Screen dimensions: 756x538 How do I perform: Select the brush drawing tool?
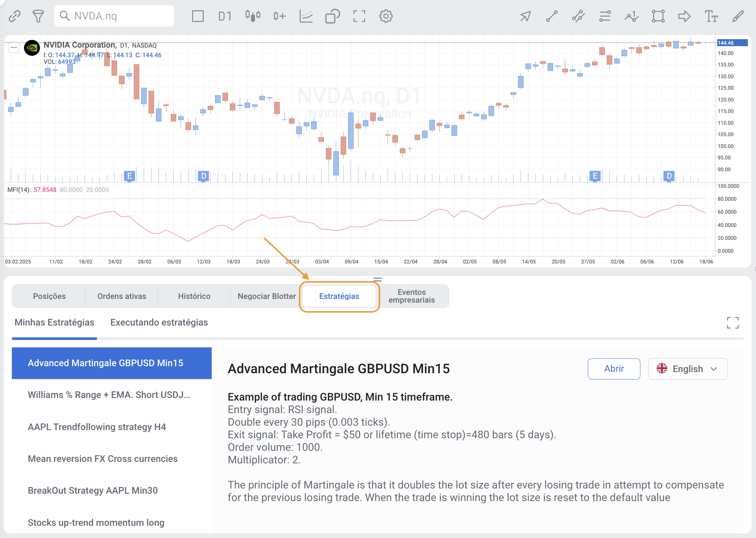(738, 16)
